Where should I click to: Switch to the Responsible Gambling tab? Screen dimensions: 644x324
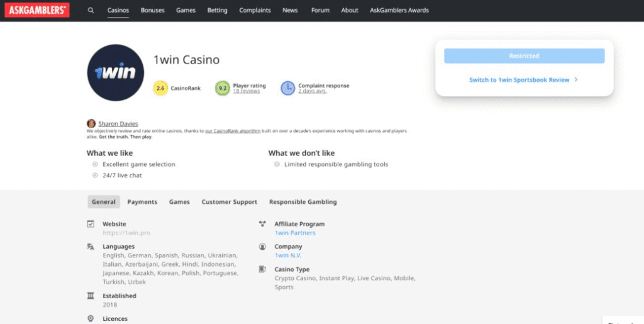tap(303, 202)
